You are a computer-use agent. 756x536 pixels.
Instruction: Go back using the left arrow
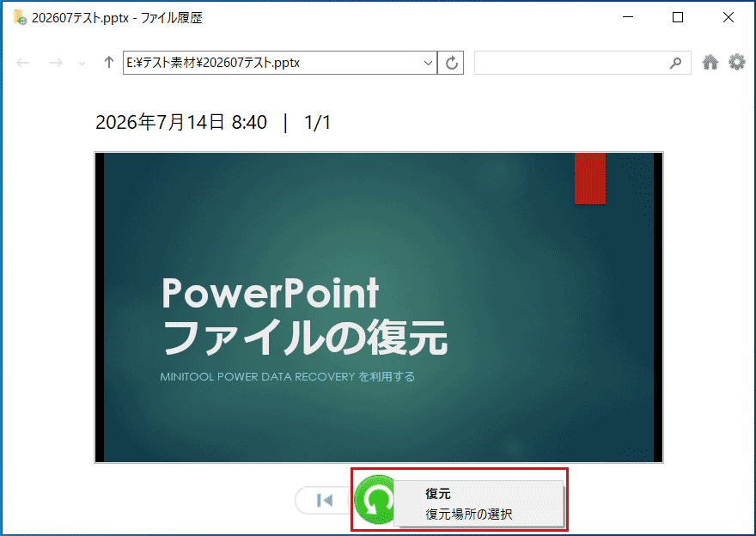(x=22, y=63)
